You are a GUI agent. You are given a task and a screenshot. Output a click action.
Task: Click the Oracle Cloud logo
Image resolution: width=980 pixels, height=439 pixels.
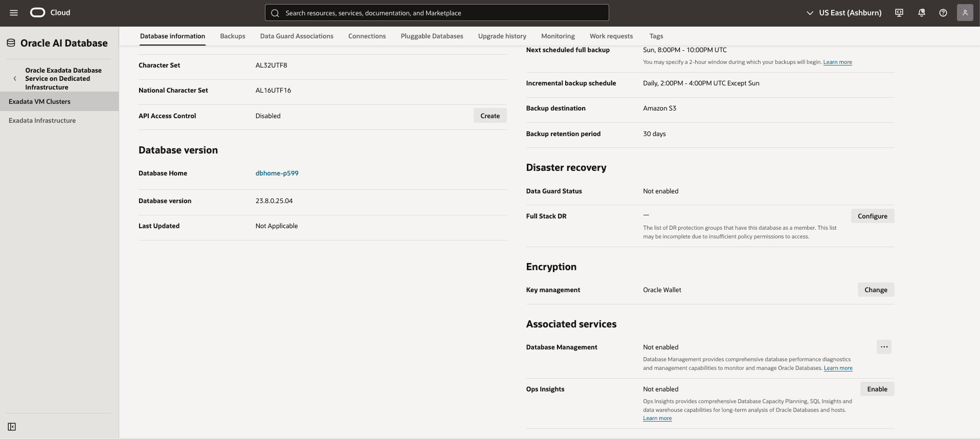[x=50, y=13]
